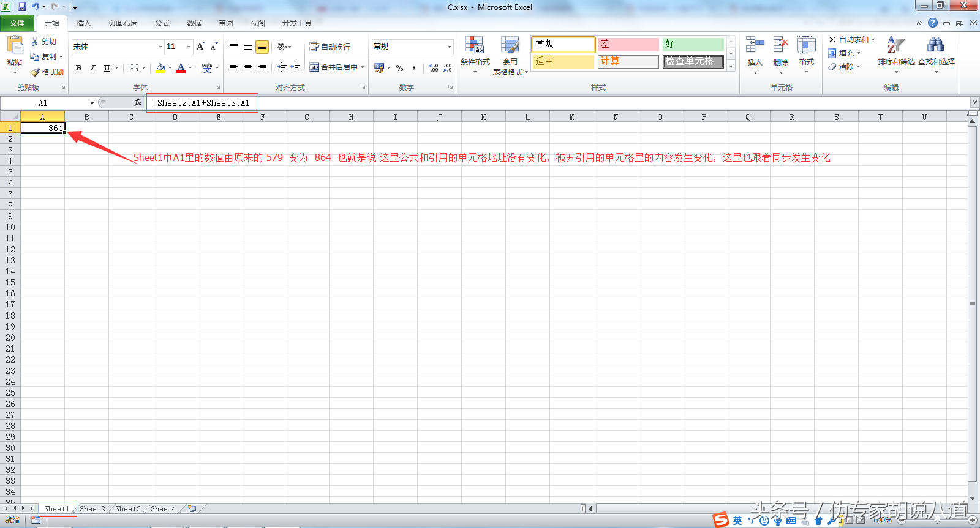Expand the Merge and Center dropdown arrow
The image size is (980, 528).
(363, 67)
